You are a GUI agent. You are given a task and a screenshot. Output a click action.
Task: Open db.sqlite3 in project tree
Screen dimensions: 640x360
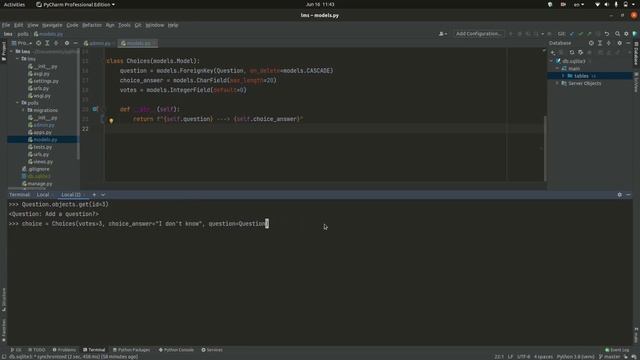pos(36,176)
